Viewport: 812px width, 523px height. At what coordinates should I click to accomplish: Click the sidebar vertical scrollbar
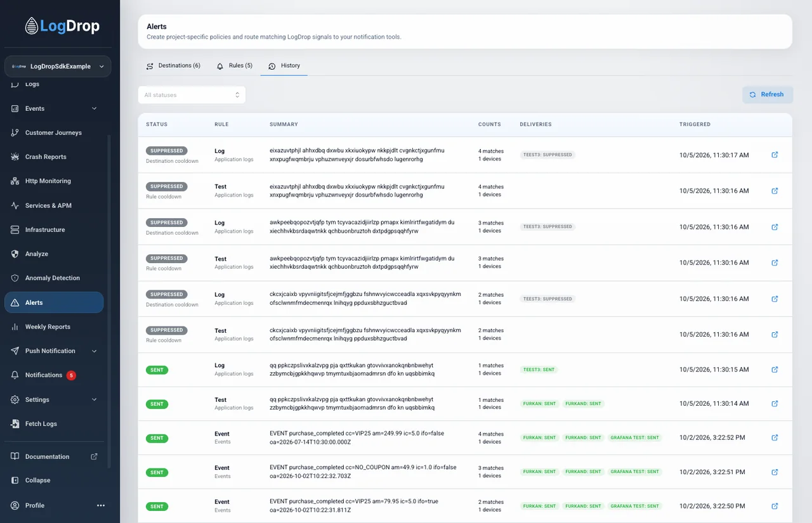pos(108,301)
